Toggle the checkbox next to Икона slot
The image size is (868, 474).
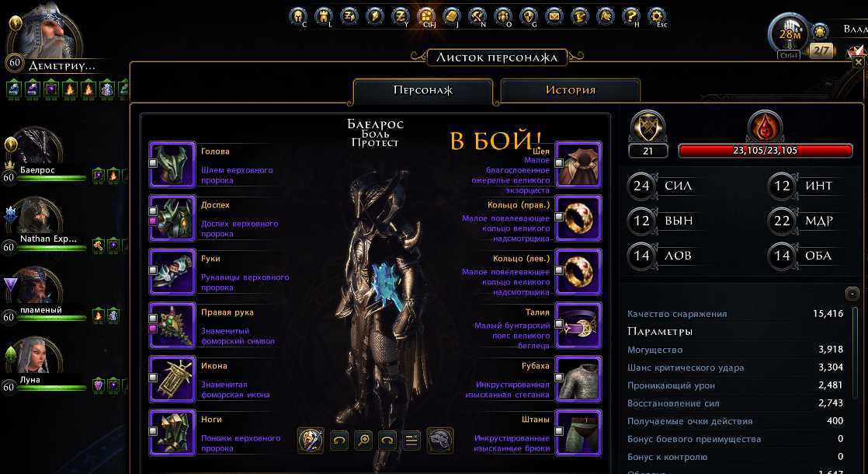(x=154, y=378)
